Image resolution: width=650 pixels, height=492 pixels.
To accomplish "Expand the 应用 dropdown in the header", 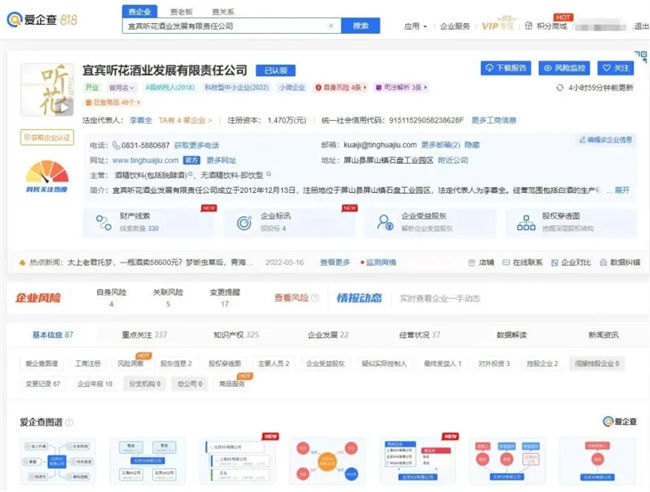I will click(x=415, y=26).
